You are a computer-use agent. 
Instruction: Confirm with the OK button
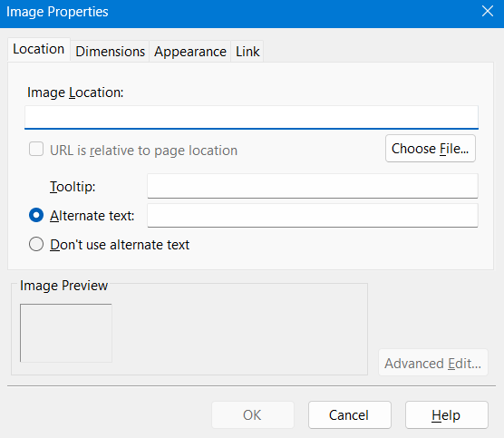pos(252,414)
